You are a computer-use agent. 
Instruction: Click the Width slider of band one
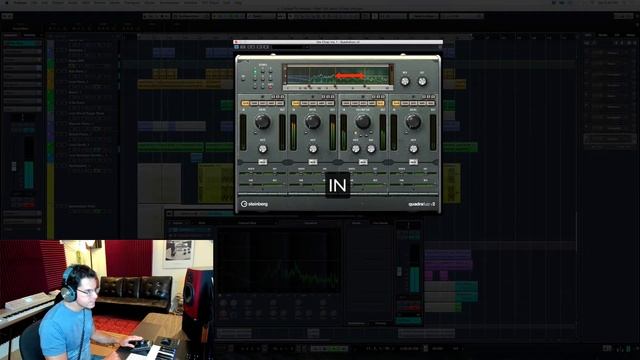coord(251,173)
